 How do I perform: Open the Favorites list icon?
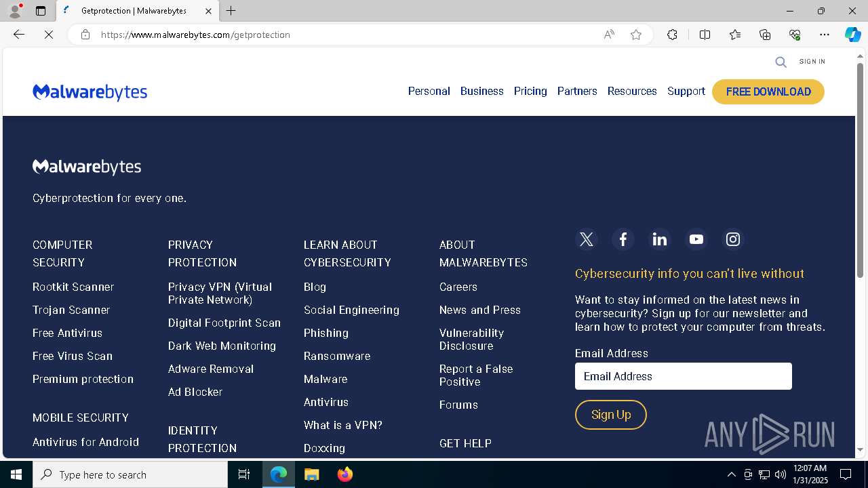[x=735, y=35]
